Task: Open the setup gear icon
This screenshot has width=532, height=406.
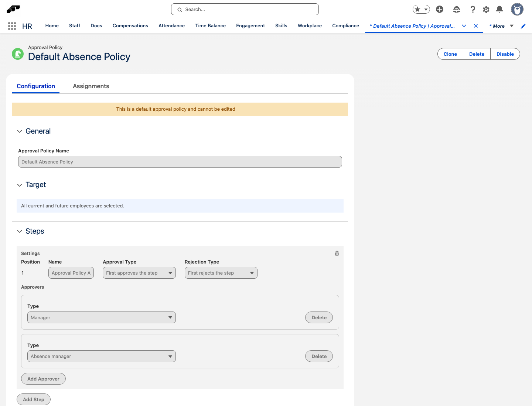Action: (486, 10)
